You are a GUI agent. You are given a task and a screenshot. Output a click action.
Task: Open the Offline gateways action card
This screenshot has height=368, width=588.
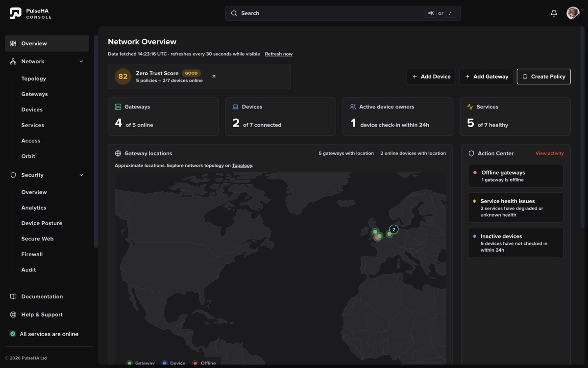516,176
